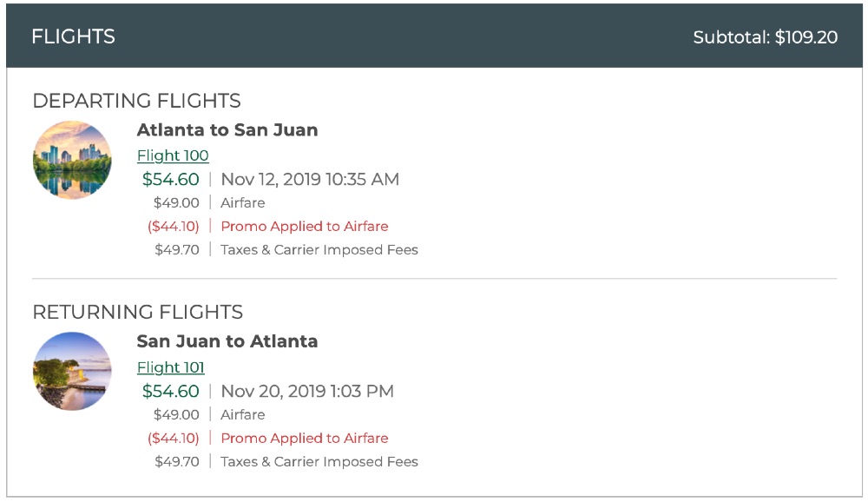This screenshot has height=502, width=868.
Task: Select the San Juan to Atlanta heading
Action: [x=227, y=341]
